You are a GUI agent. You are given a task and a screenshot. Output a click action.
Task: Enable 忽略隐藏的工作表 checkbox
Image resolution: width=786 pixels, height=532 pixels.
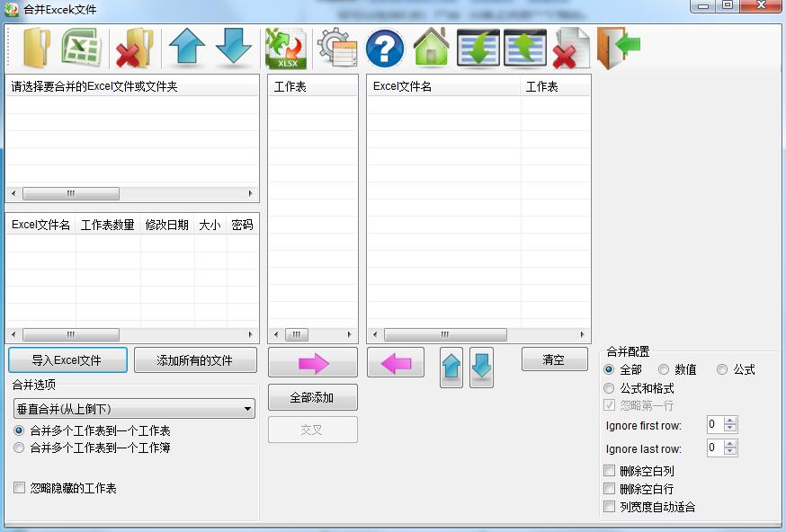click(19, 487)
